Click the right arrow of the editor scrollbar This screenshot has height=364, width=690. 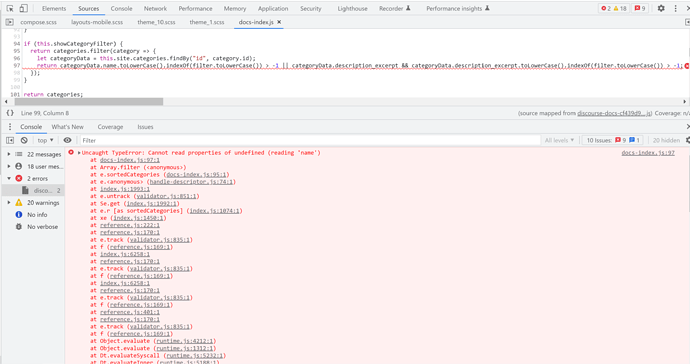685,102
